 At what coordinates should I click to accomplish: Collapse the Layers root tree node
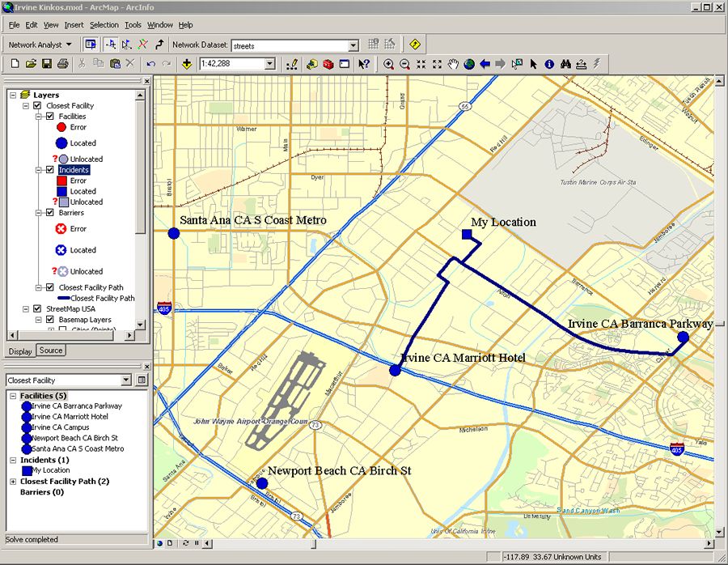coord(13,95)
